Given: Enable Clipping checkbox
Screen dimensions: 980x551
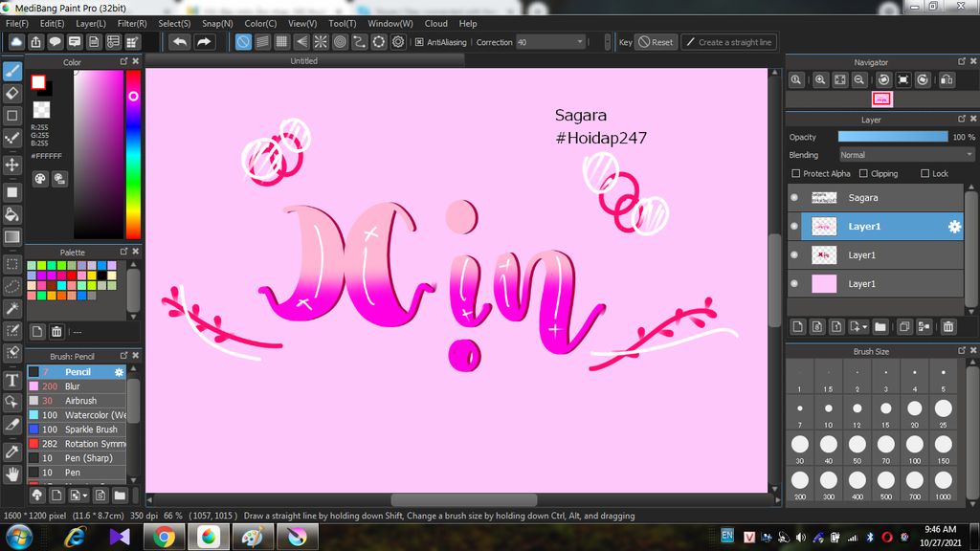Looking at the screenshot, I should tap(863, 173).
